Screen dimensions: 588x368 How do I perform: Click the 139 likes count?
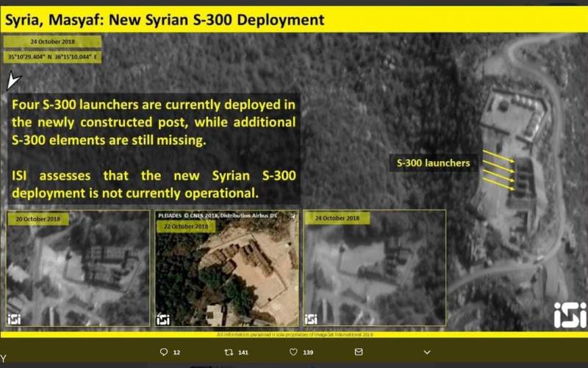click(308, 353)
